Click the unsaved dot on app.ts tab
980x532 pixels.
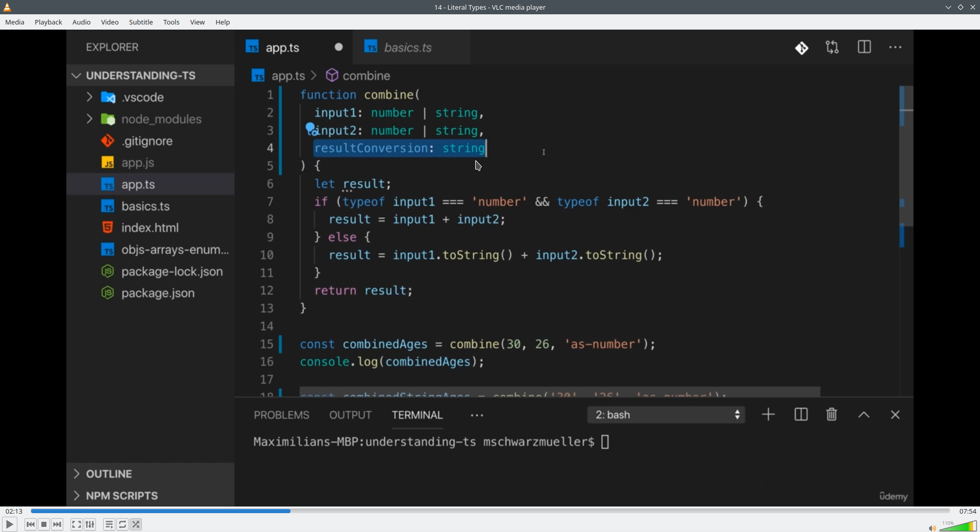pos(339,47)
